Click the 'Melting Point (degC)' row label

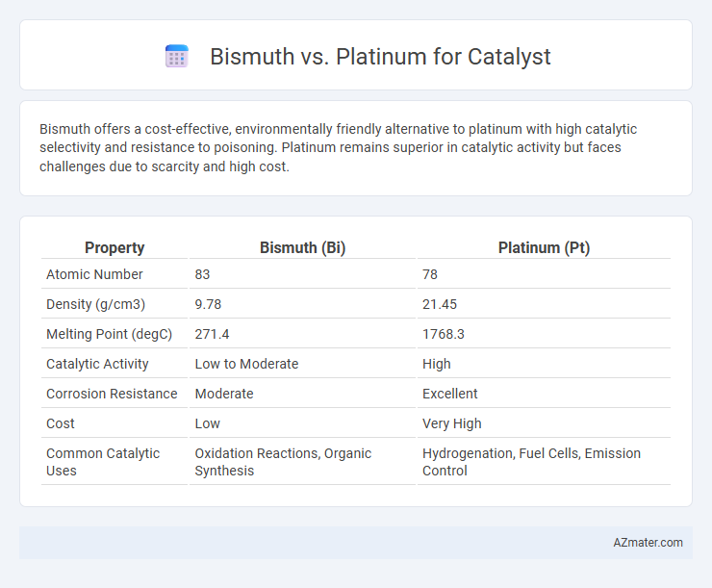click(109, 334)
